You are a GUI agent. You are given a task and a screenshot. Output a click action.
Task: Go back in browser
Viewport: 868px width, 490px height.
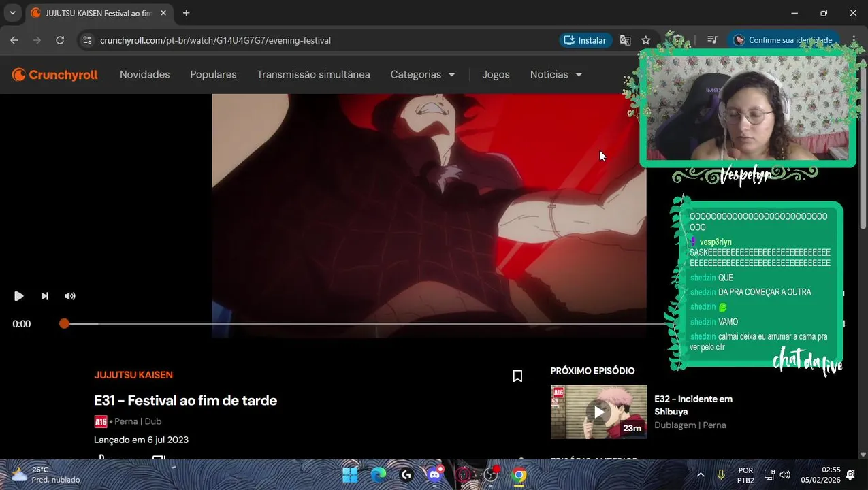(x=14, y=40)
